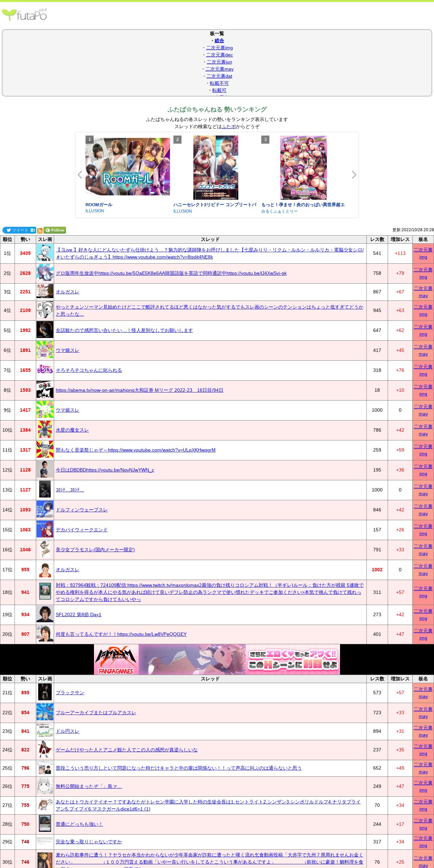Open the 総合 board link

coord(219,41)
